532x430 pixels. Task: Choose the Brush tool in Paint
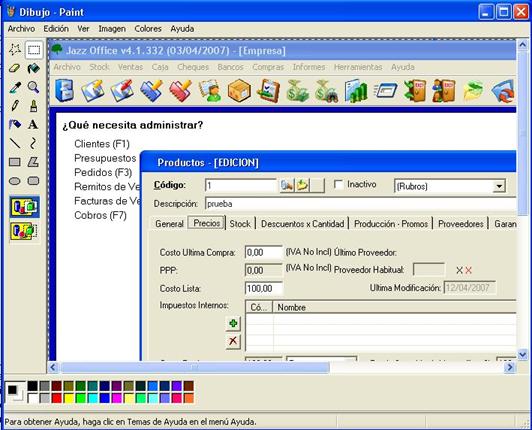(33, 106)
